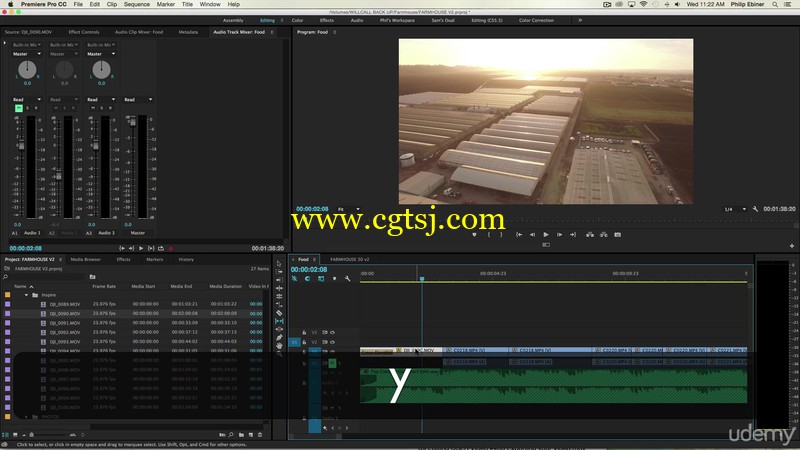Step back one frame in Program monitor
This screenshot has width=800, height=450.
coord(532,235)
